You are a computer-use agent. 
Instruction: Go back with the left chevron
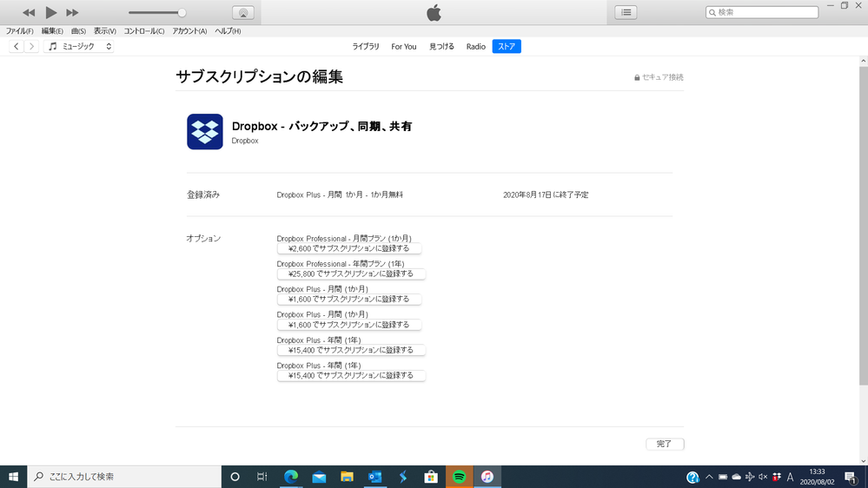pyautogui.click(x=17, y=46)
